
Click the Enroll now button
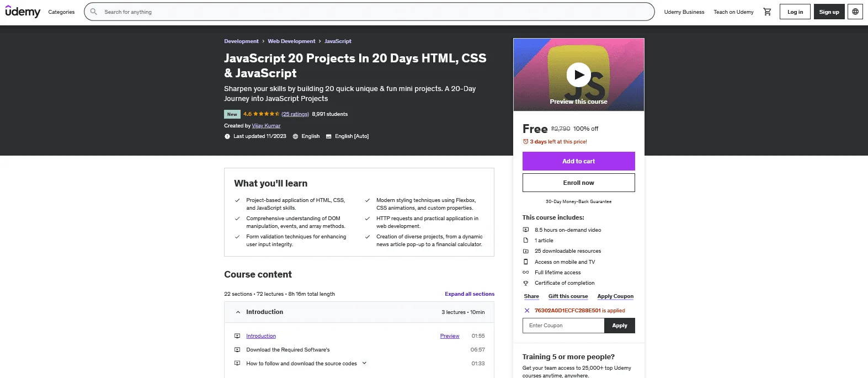click(579, 183)
